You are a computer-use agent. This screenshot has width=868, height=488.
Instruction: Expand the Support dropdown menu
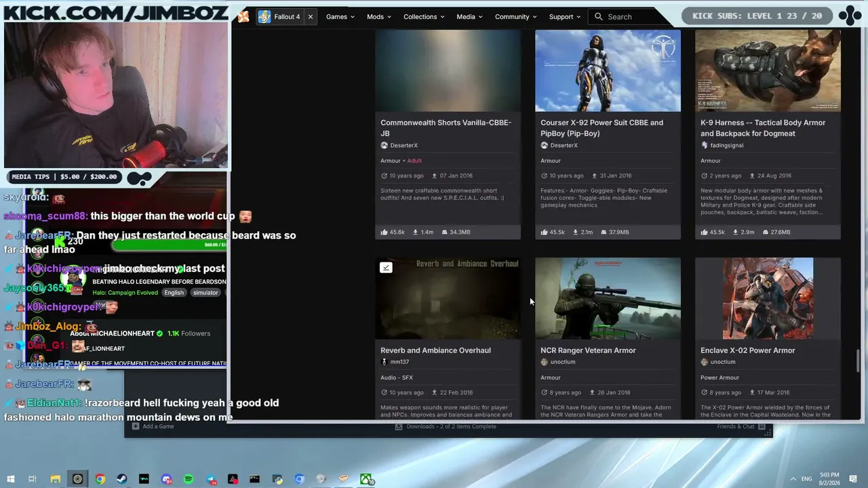point(565,17)
